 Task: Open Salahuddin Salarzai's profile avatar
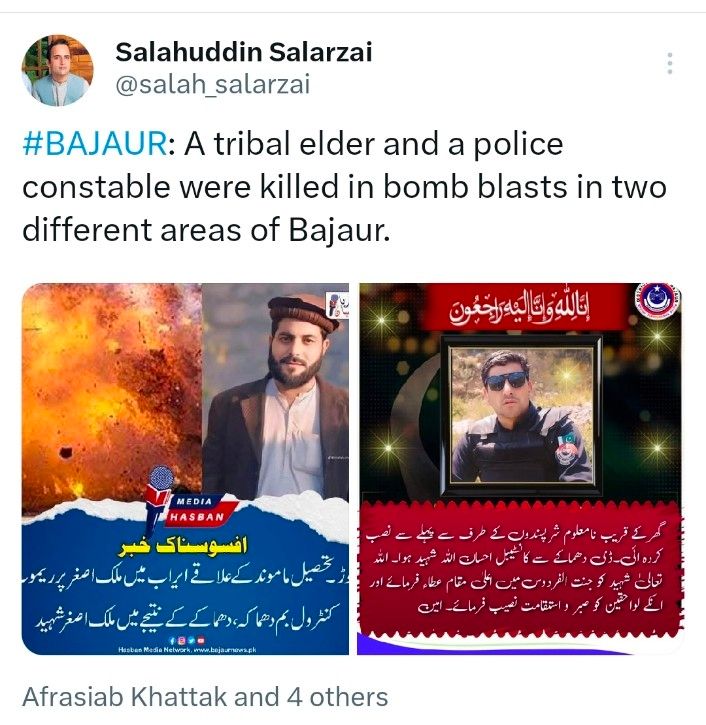tap(57, 70)
